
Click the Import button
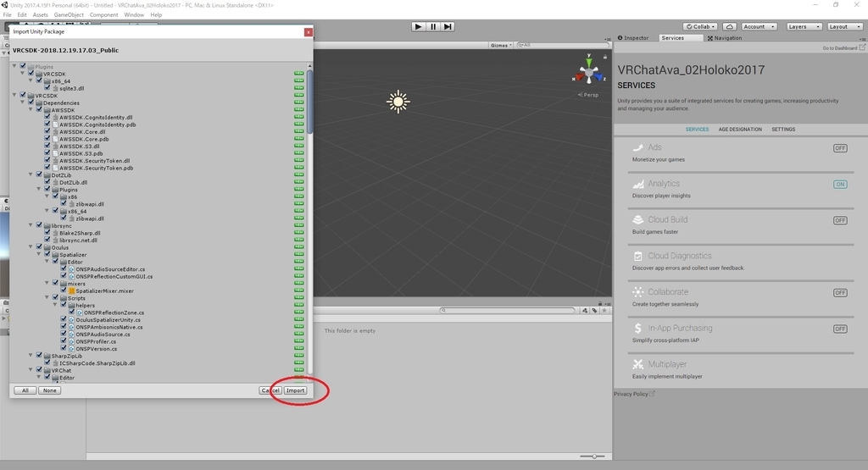tap(295, 390)
